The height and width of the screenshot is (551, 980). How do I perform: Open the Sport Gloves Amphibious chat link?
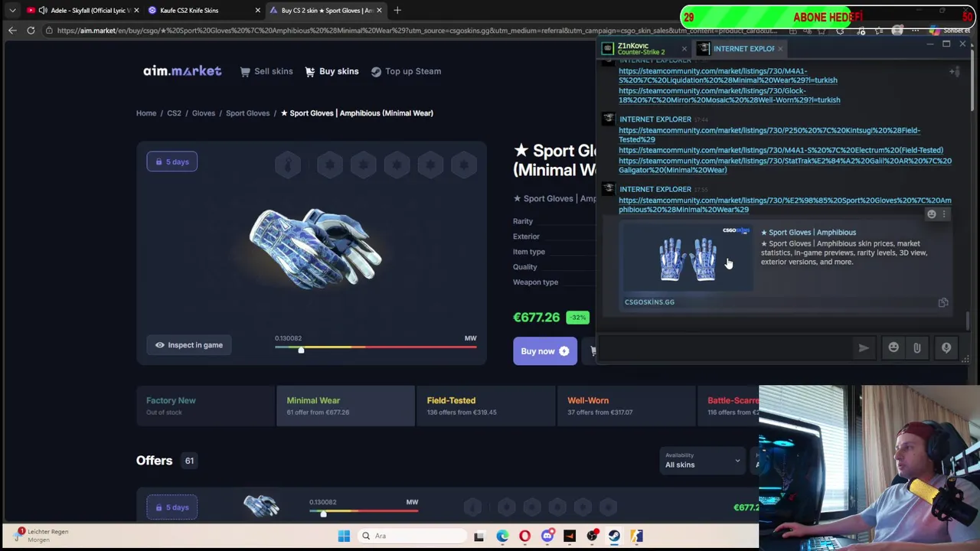(785, 205)
